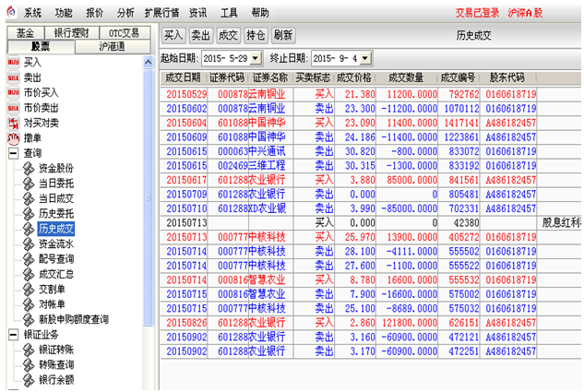Viewport: 584px width, 392px height.
Task: Click the swap icon beside 对买对卖
Action: point(14,123)
